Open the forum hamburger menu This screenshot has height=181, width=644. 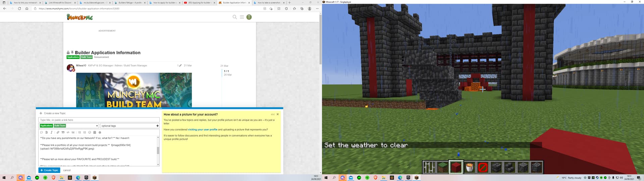click(x=242, y=17)
